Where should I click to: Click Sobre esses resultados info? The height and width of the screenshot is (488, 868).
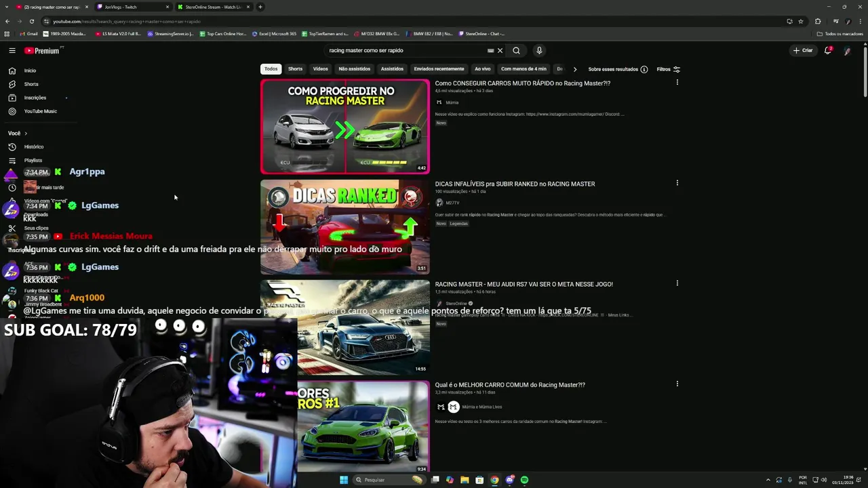[618, 69]
